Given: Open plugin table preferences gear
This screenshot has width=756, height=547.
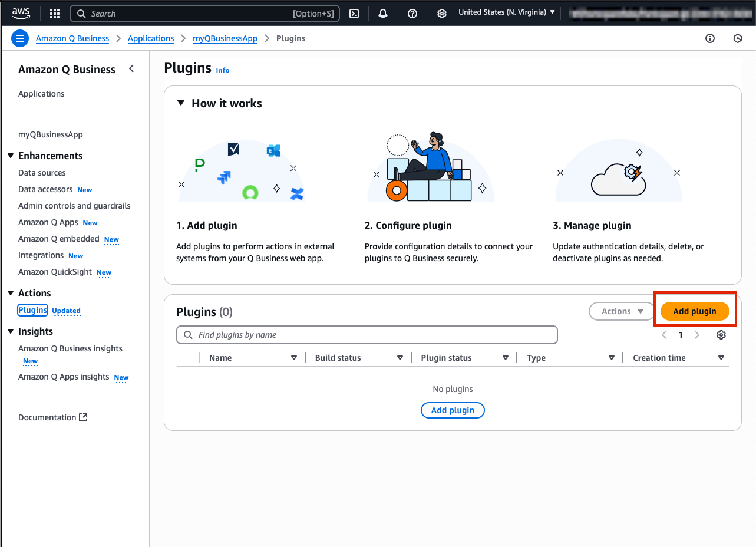Looking at the screenshot, I should pyautogui.click(x=721, y=335).
